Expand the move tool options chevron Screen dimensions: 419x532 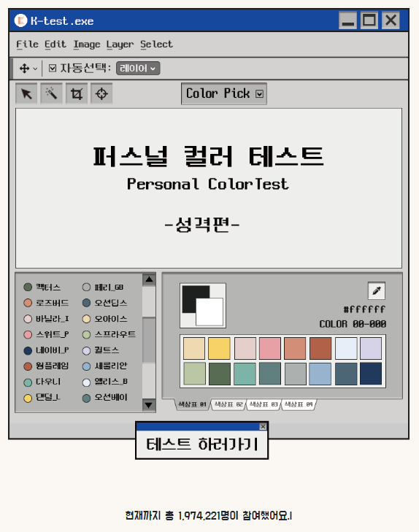pyautogui.click(x=35, y=69)
